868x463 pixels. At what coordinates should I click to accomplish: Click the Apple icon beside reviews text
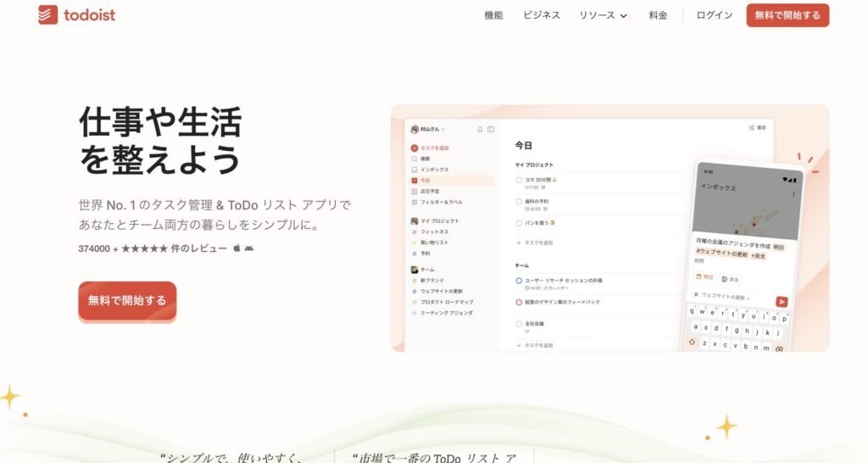coord(237,248)
